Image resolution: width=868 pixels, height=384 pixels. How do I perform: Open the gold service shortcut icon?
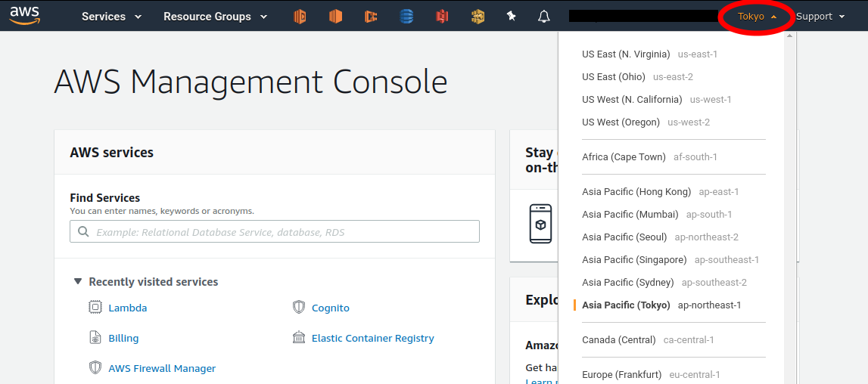(478, 17)
